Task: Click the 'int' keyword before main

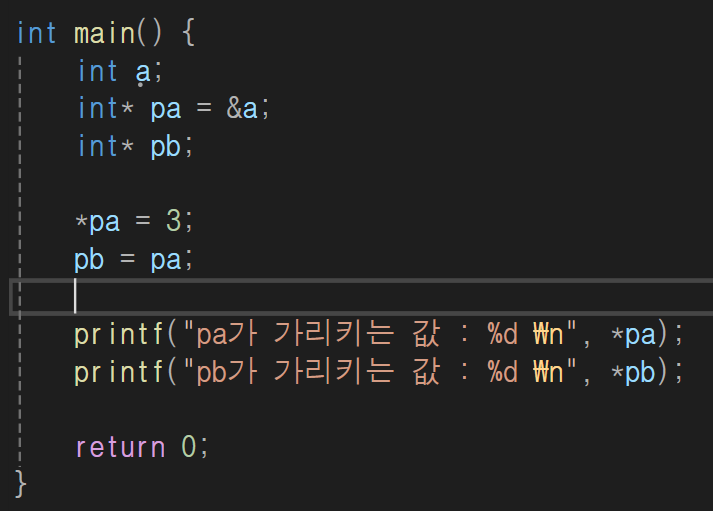Action: coord(36,34)
